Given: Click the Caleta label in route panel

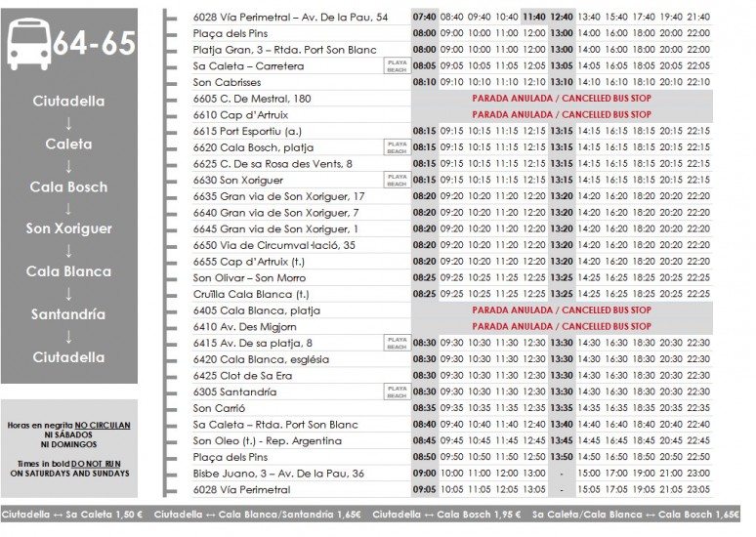Looking at the screenshot, I should coord(68,145).
